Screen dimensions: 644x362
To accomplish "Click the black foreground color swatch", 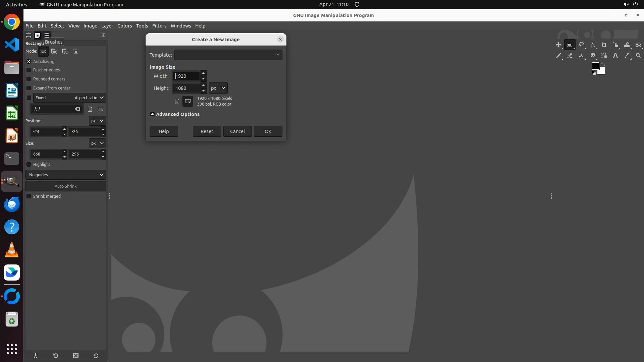I will click(x=595, y=66).
